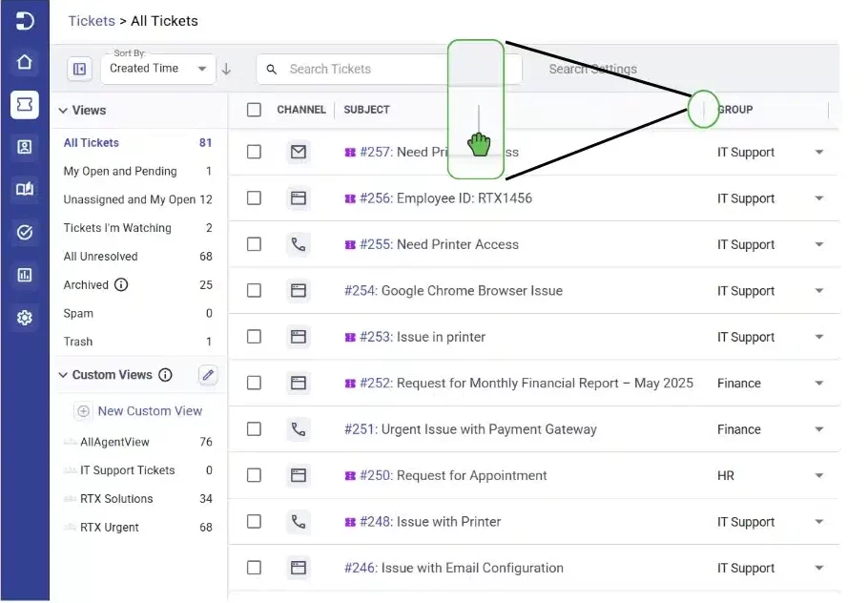The image size is (868, 603).
Task: Open HR group dropdown for ticket #250
Action: pos(819,475)
